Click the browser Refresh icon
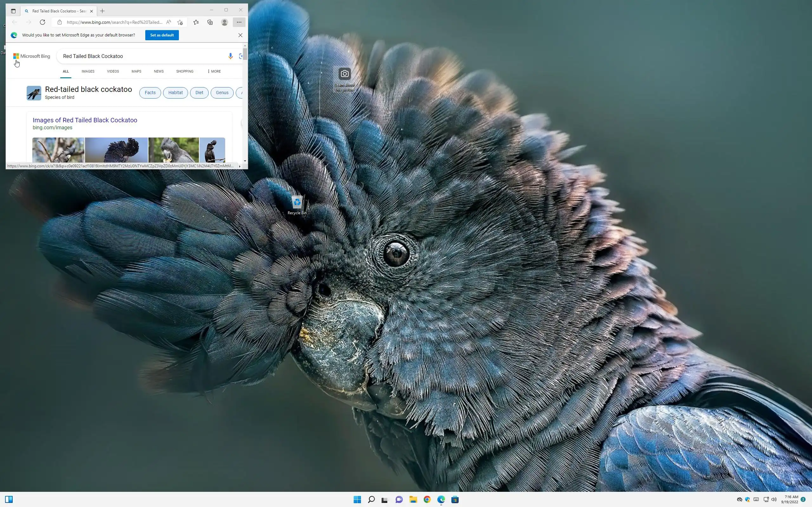This screenshot has height=507, width=812. [x=42, y=22]
